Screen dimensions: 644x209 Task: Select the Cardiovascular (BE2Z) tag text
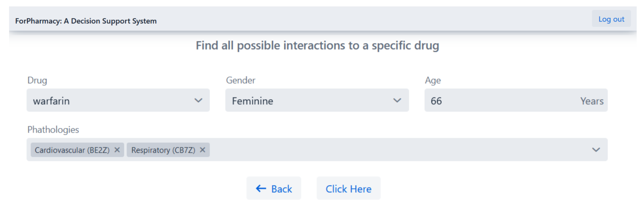point(72,150)
